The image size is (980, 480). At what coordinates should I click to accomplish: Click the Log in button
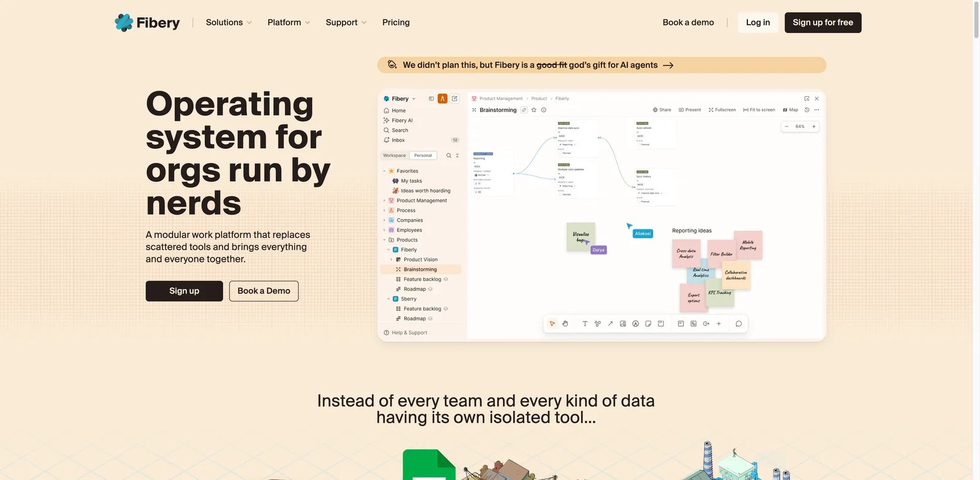(758, 23)
